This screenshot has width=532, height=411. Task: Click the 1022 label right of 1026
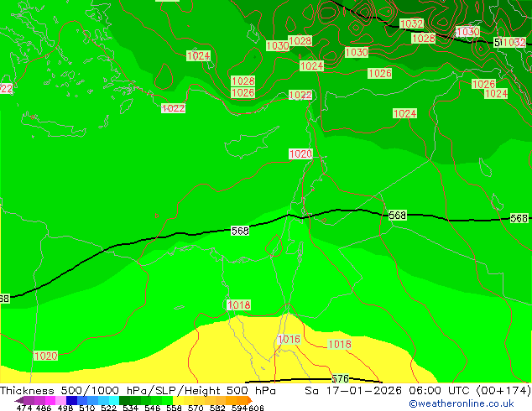point(300,95)
